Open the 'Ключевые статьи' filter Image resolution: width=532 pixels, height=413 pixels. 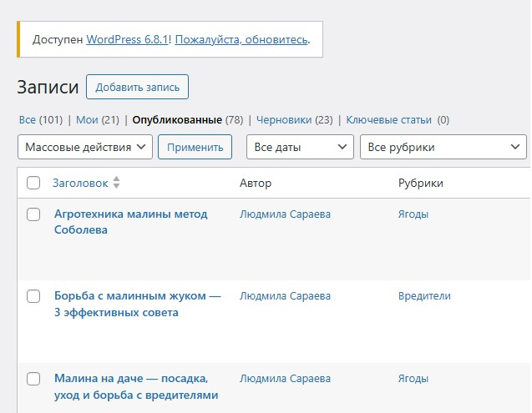[389, 119]
